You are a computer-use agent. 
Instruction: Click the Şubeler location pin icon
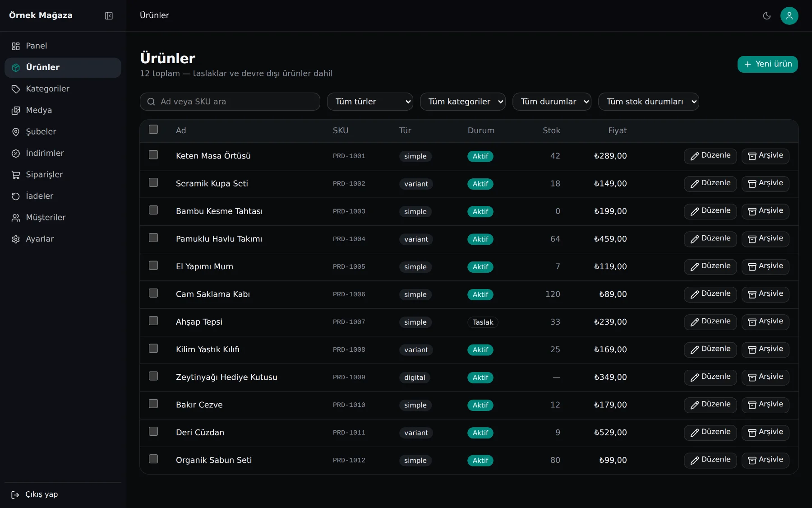coord(16,132)
